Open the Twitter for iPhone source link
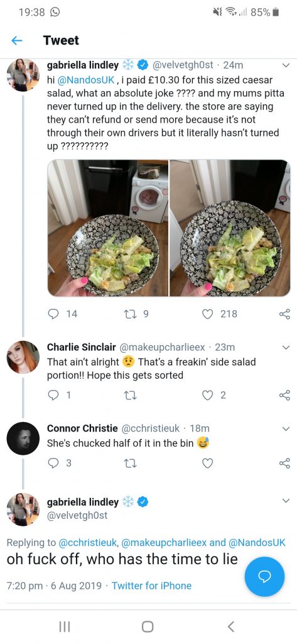 click(151, 586)
